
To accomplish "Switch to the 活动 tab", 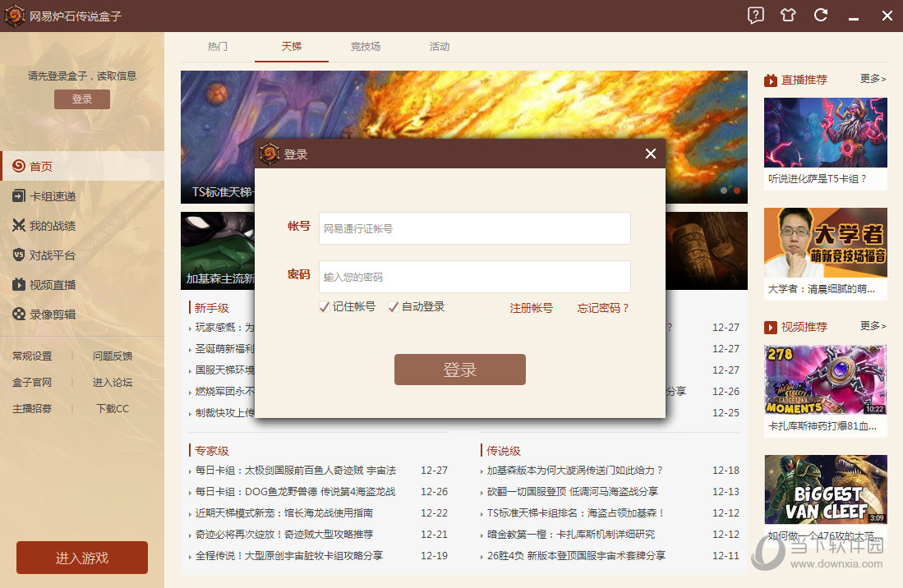I will pyautogui.click(x=439, y=47).
